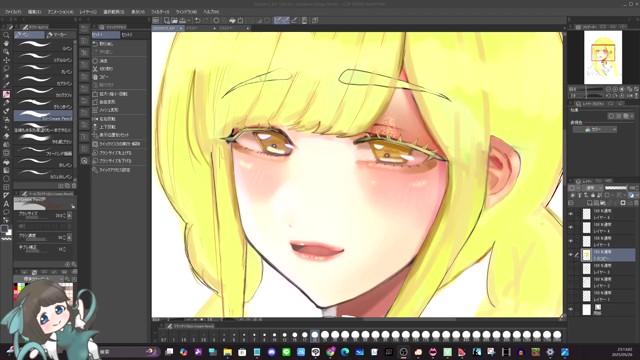
Task: Toggle visibility of レイヤー4
Action: pyautogui.click(x=571, y=227)
